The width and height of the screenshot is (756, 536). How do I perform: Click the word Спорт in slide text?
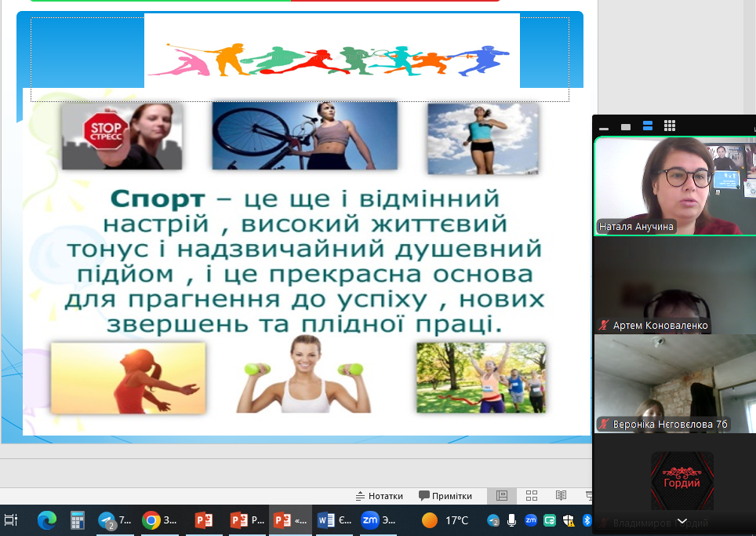[158, 199]
